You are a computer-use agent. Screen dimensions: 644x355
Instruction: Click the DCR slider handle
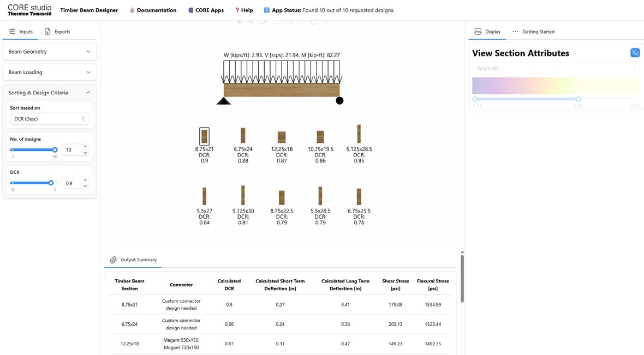tap(51, 183)
